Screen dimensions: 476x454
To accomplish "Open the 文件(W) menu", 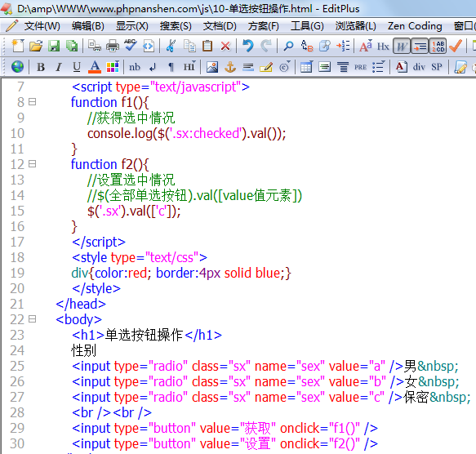I will coord(42,26).
